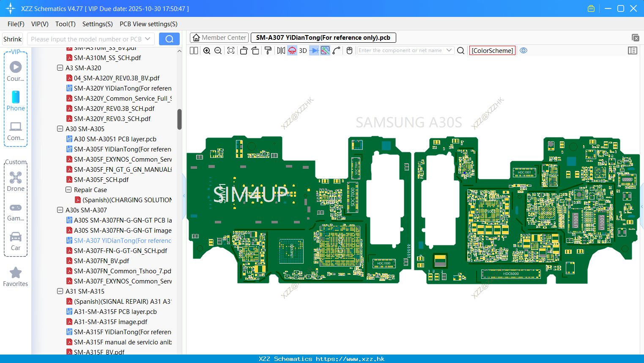Viewport: 644px width, 363px height.
Task: Click scroll up arrow of file tree
Action: click(179, 51)
